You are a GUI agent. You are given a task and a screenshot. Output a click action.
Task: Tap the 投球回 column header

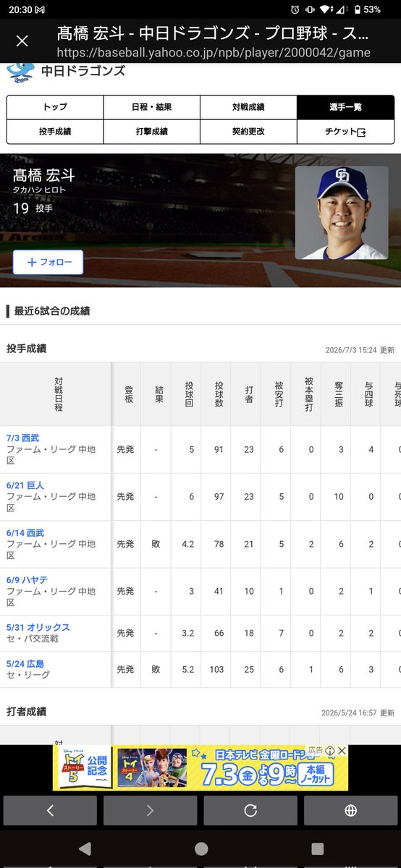point(189,393)
